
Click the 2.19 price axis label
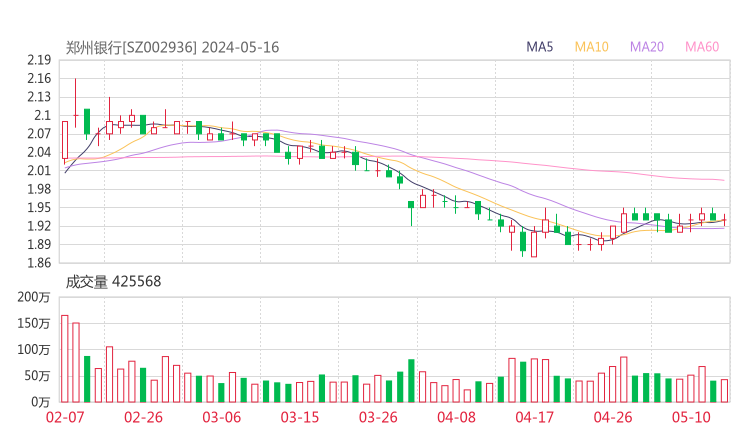click(x=39, y=60)
